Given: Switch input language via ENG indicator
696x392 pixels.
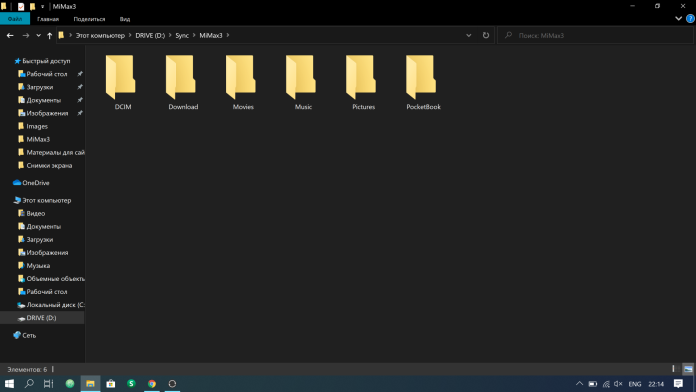Looking at the screenshot, I should tap(635, 384).
